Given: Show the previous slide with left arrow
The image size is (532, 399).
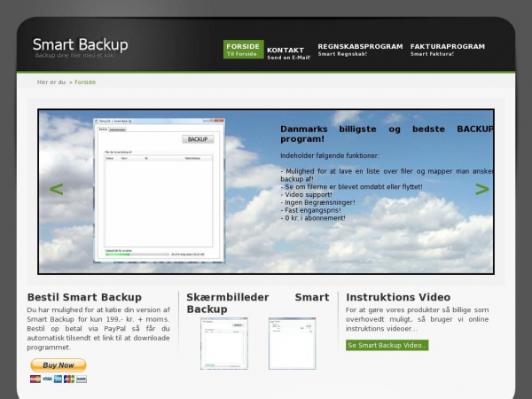Looking at the screenshot, I should coord(57,189).
